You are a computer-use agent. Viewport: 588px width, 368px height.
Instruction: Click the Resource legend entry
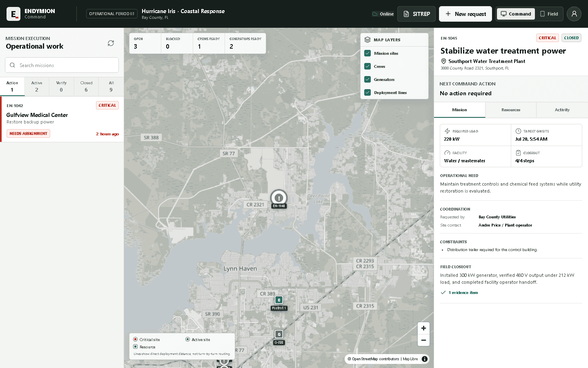click(145, 347)
